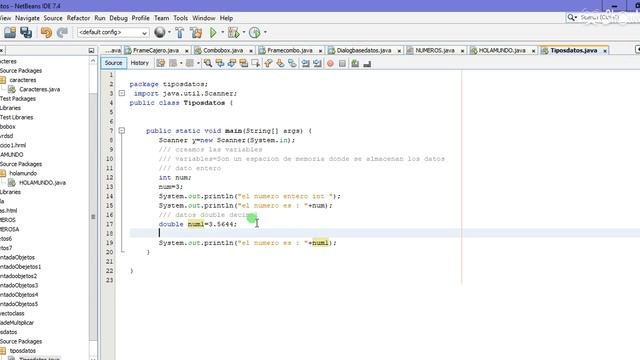
Task: Select HOLAMUNDO.java in project tree
Action: [x=42, y=183]
